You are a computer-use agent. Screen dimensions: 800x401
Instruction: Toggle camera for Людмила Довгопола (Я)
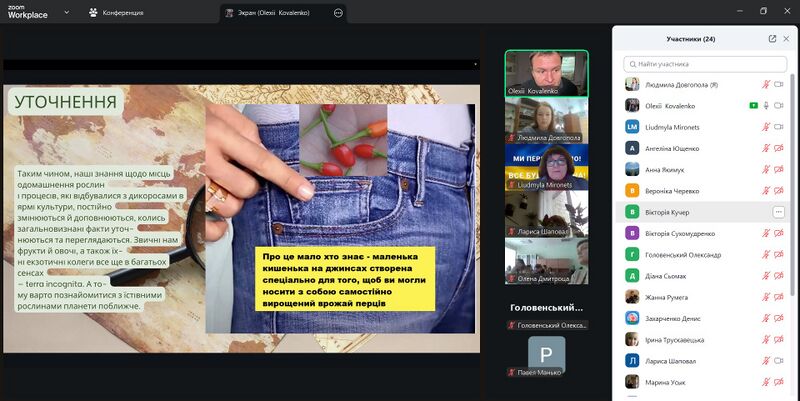[779, 85]
